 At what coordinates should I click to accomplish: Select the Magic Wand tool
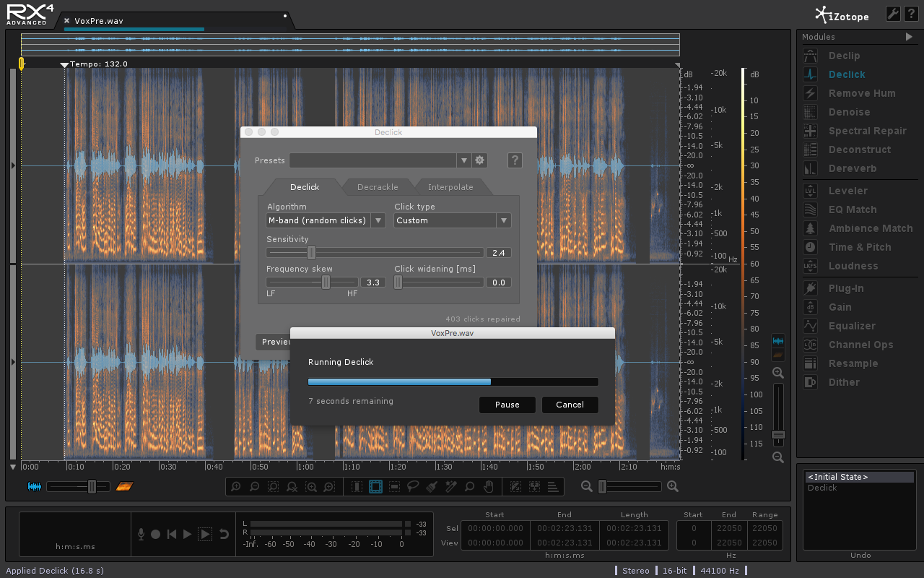point(451,487)
